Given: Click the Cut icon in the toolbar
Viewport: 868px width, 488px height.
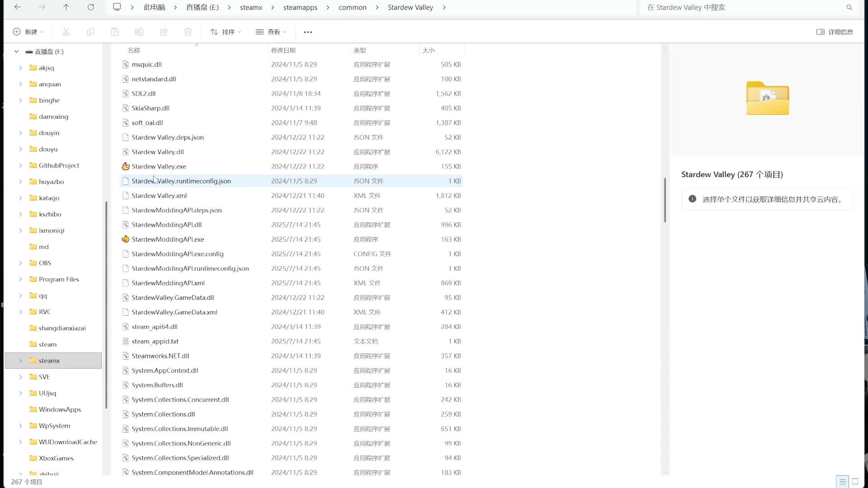Looking at the screenshot, I should [x=66, y=32].
